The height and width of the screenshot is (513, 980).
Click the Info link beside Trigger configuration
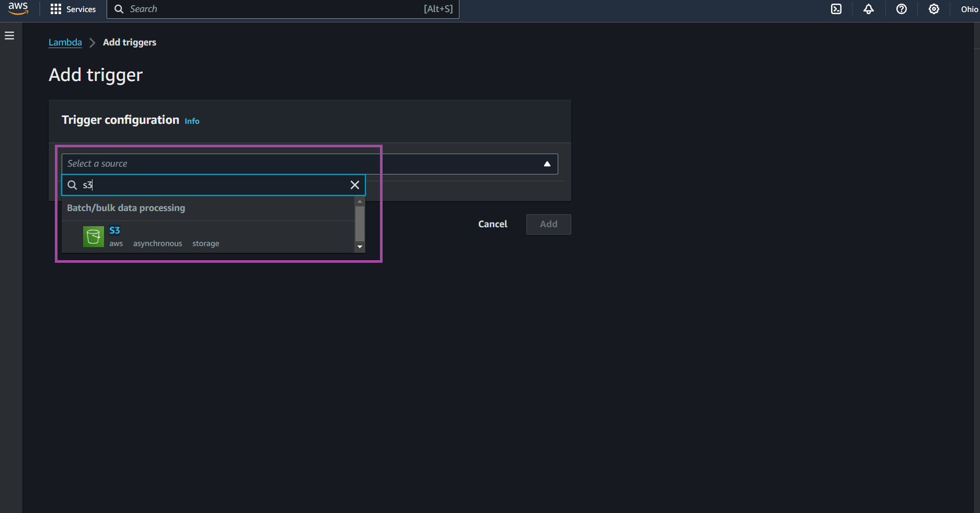tap(191, 121)
